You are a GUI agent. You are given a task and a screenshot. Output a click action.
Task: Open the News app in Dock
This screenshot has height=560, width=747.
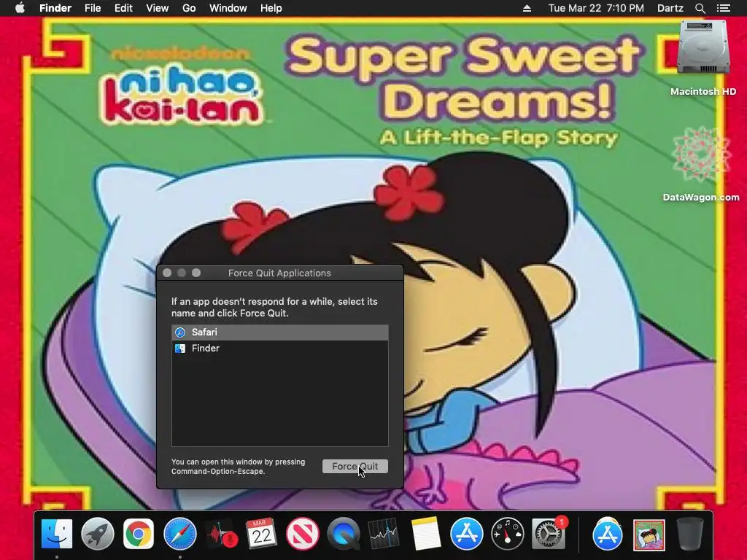point(303,534)
